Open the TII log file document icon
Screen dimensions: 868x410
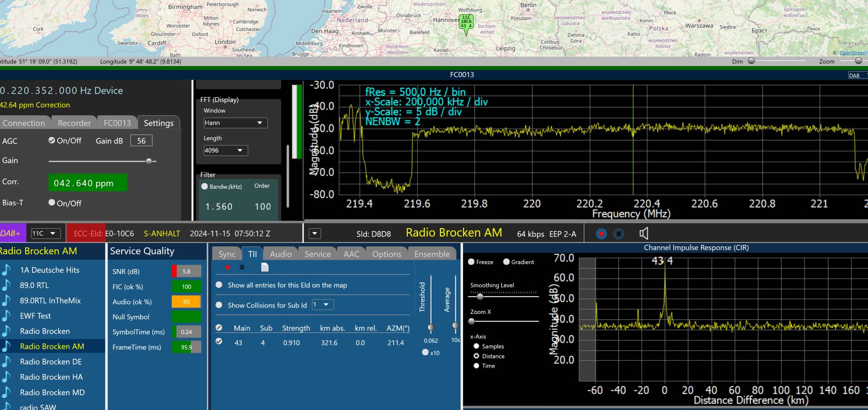(265, 267)
